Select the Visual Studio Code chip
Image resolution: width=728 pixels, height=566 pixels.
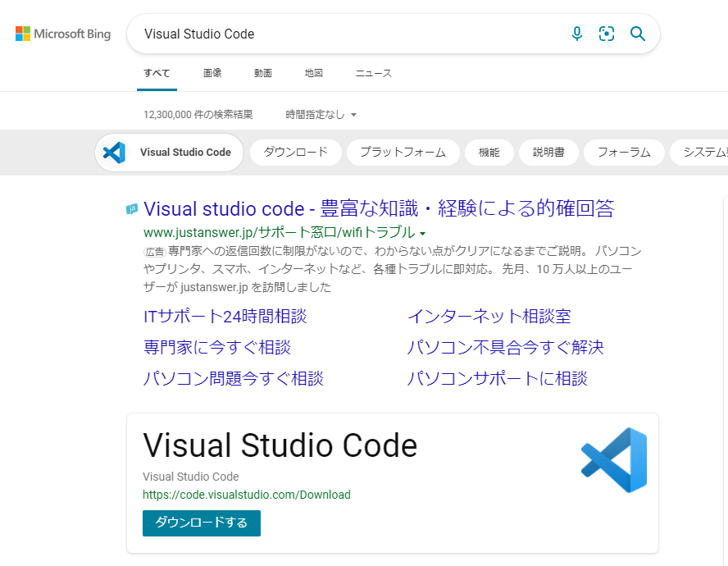coord(170,153)
